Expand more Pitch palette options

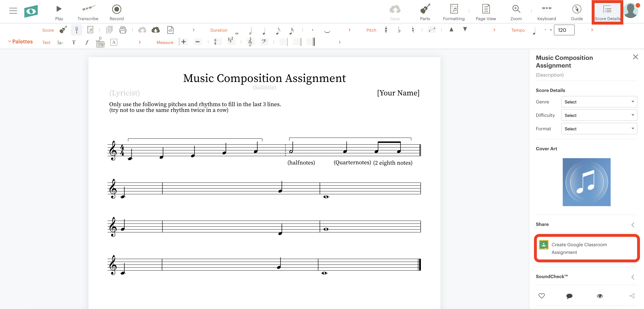[494, 30]
